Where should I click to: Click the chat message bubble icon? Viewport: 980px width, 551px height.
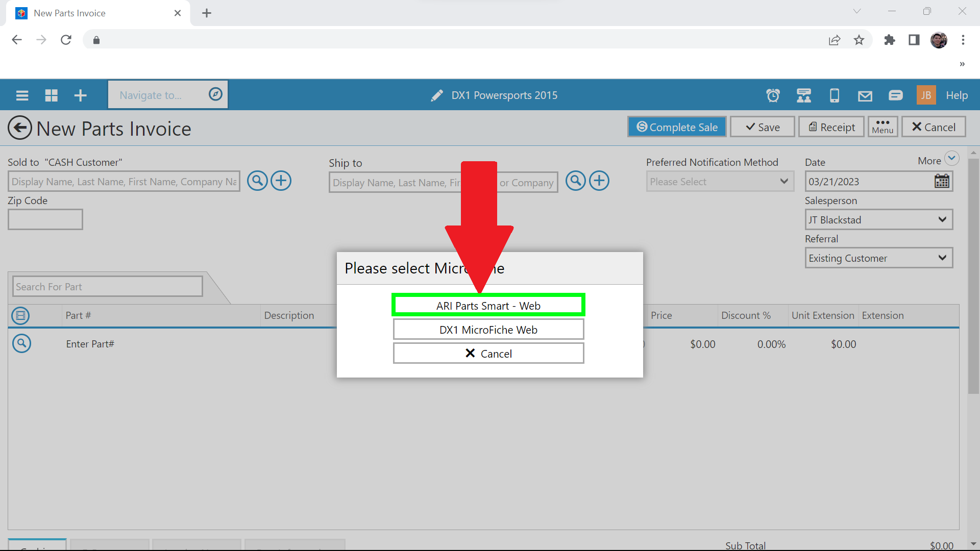click(x=896, y=95)
